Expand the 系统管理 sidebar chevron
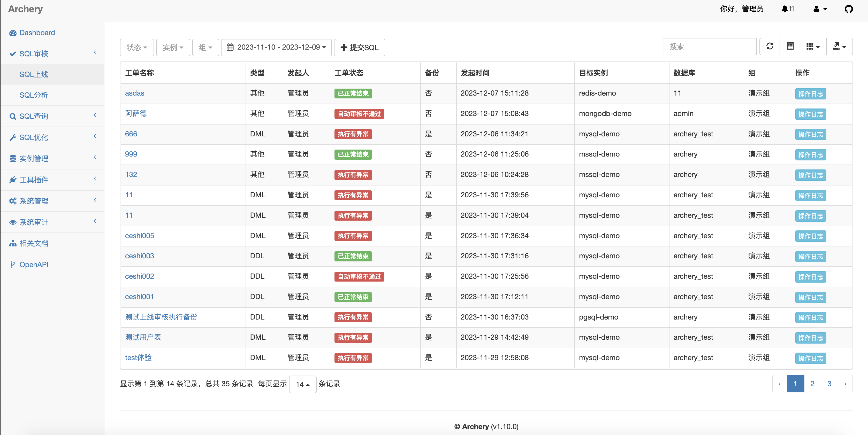This screenshot has width=868, height=435. click(95, 200)
